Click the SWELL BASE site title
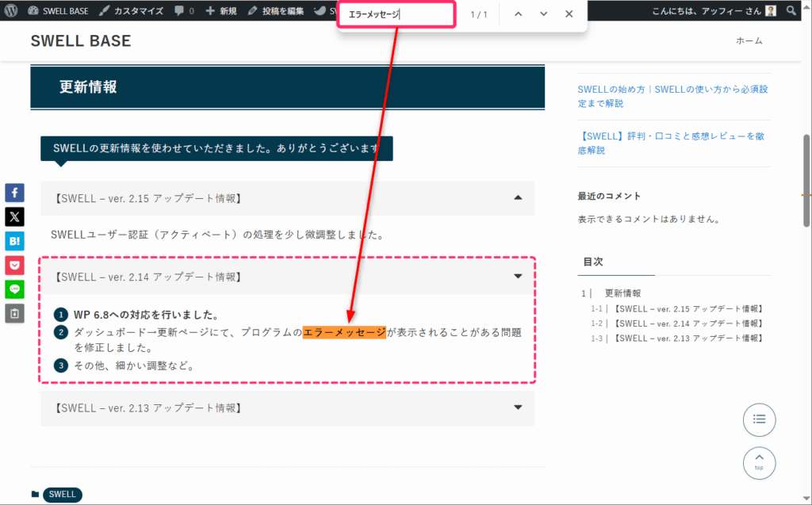 pos(81,41)
